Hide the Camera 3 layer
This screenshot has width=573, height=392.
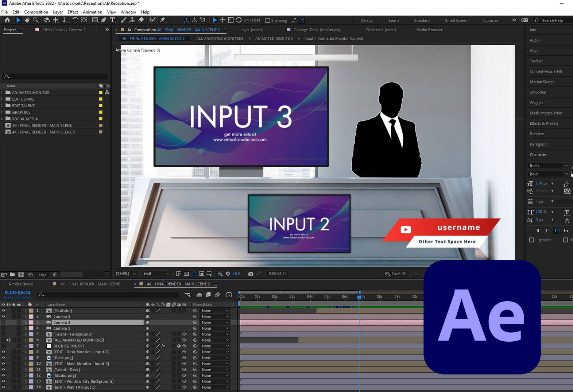coord(3,317)
